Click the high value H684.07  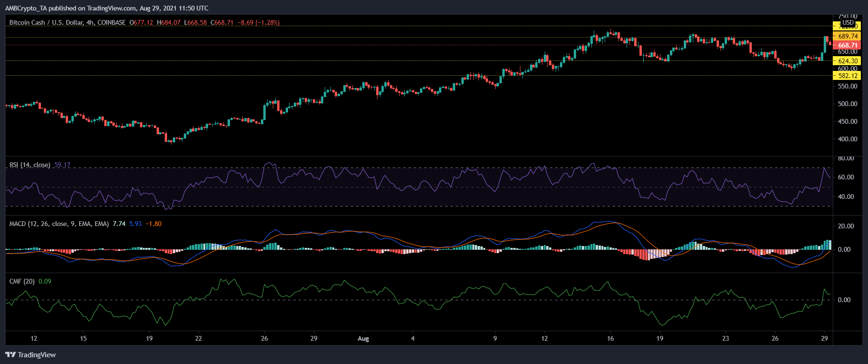click(169, 22)
